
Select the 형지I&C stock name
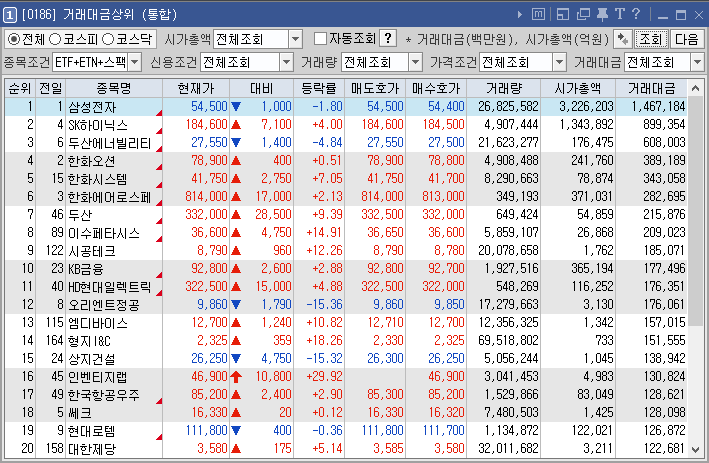[89, 341]
